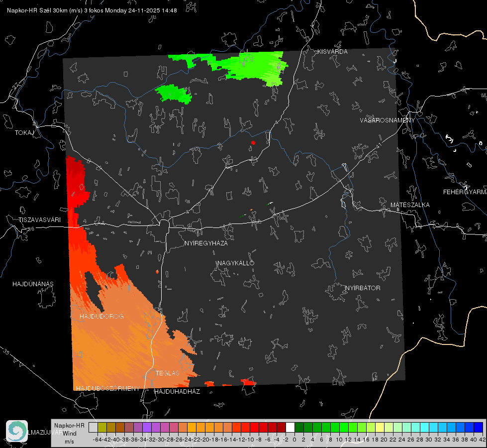
Task: Click the KISVÁRDA city label
Action: pos(332,52)
